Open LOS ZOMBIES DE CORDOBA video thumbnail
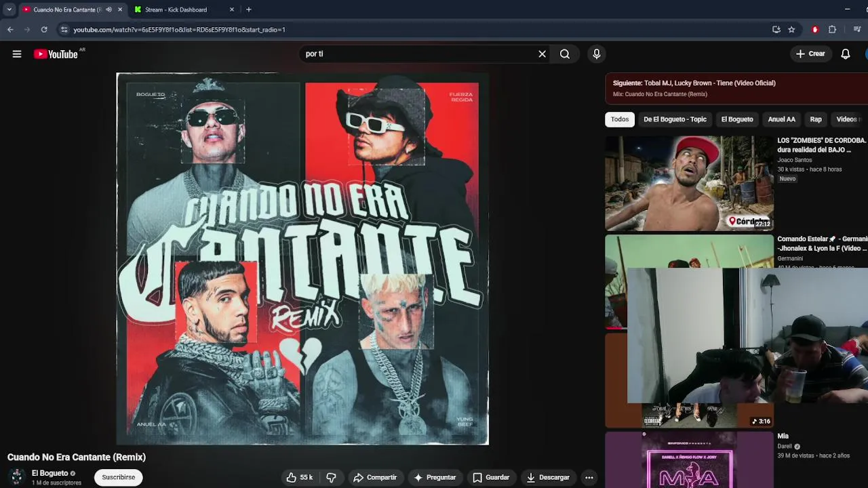This screenshot has width=868, height=488. (x=689, y=184)
